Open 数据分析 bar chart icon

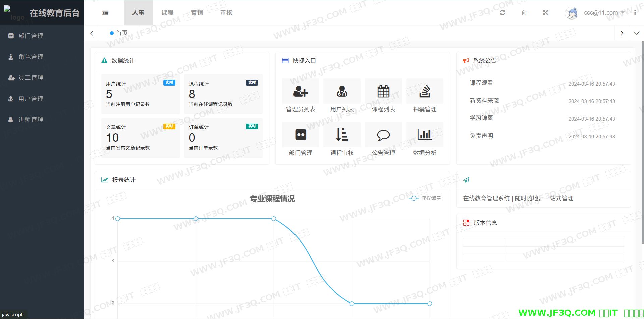(x=425, y=135)
